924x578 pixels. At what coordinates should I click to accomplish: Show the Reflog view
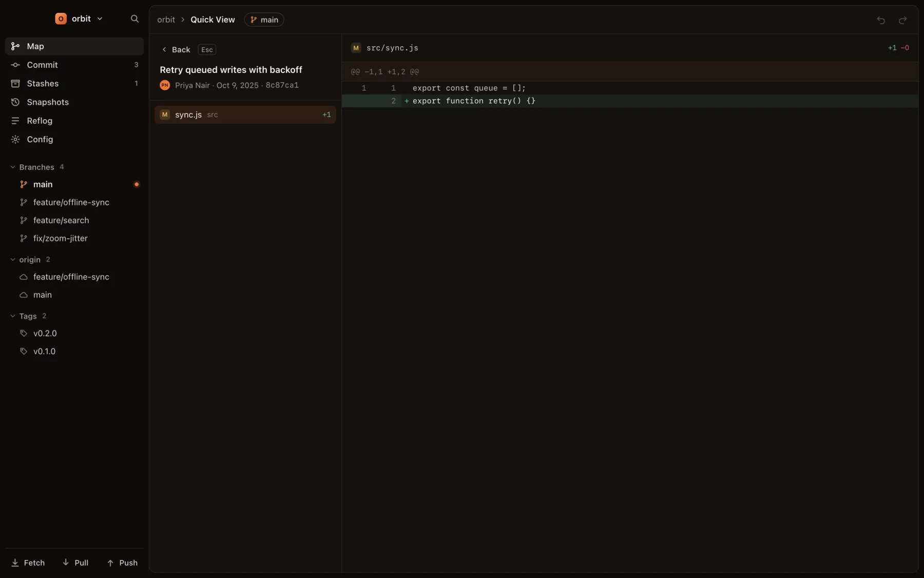74,121
